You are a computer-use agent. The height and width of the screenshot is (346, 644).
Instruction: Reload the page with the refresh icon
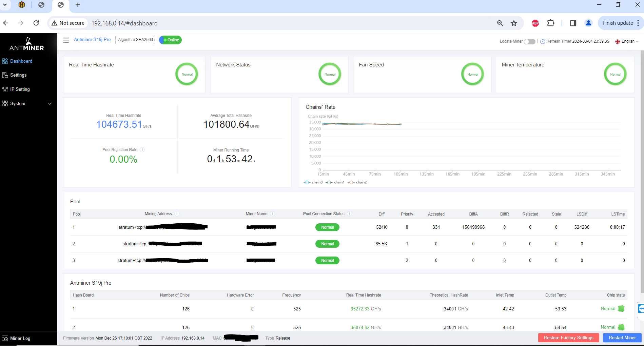pos(36,23)
